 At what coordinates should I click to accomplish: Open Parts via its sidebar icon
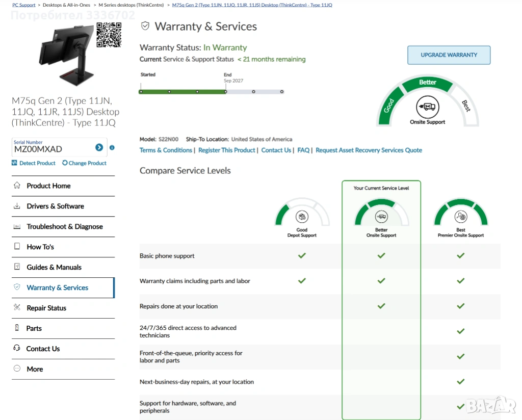17,328
